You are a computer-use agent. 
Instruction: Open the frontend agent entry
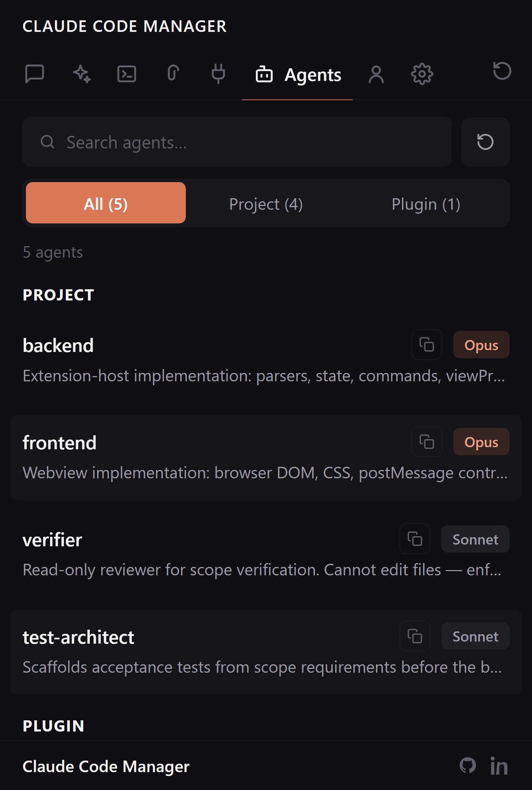point(266,458)
